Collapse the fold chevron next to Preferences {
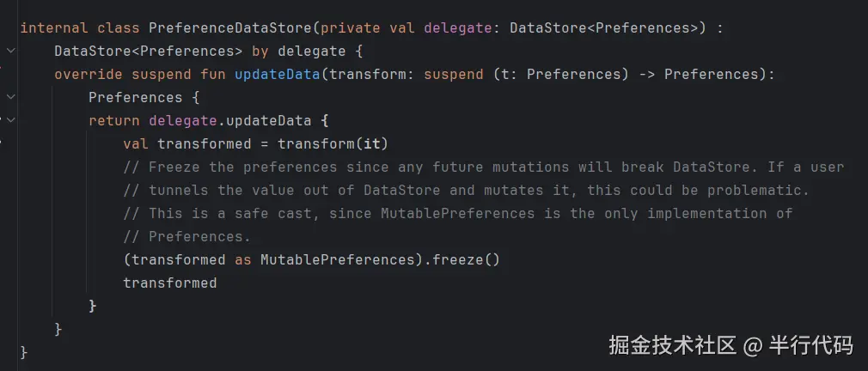The width and height of the screenshot is (868, 371). pyautogui.click(x=10, y=97)
